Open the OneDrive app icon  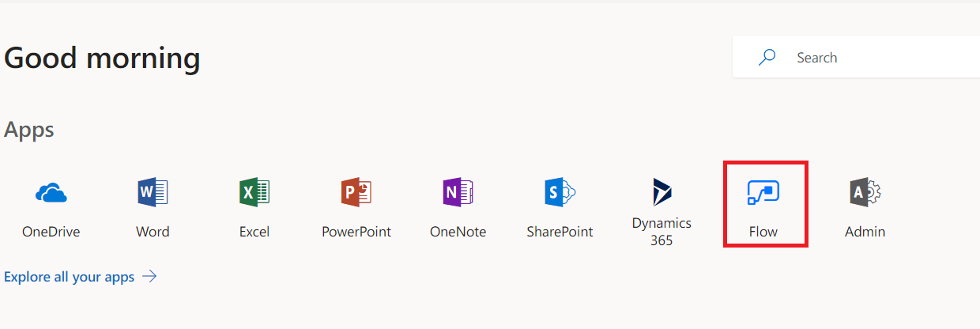51,192
